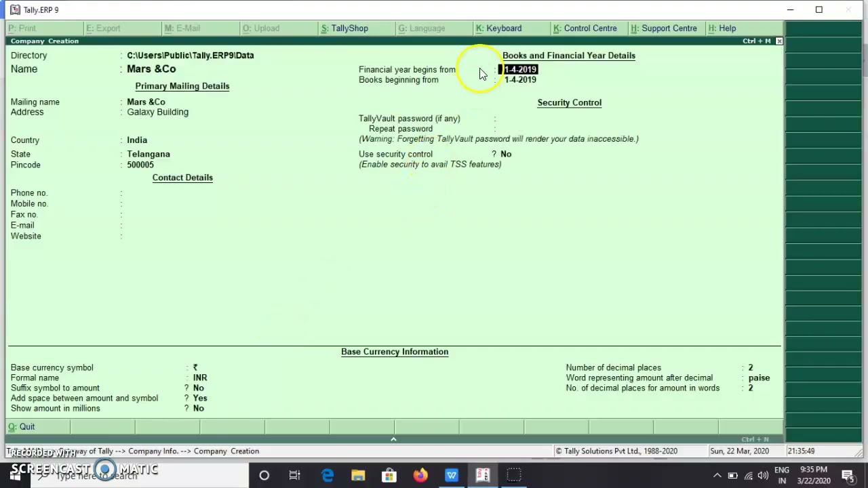This screenshot has width=868, height=488.
Task: Click the Books beginning from date
Action: 520,80
